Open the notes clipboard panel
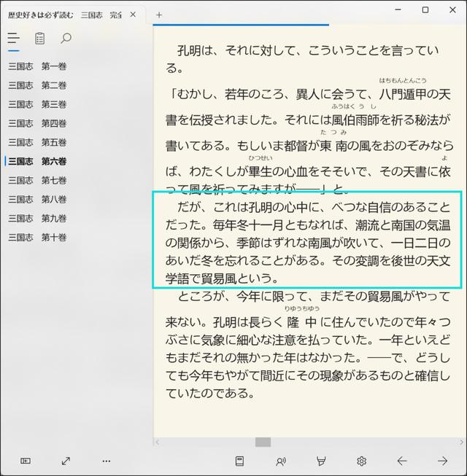This screenshot has height=476, width=467. (x=39, y=39)
